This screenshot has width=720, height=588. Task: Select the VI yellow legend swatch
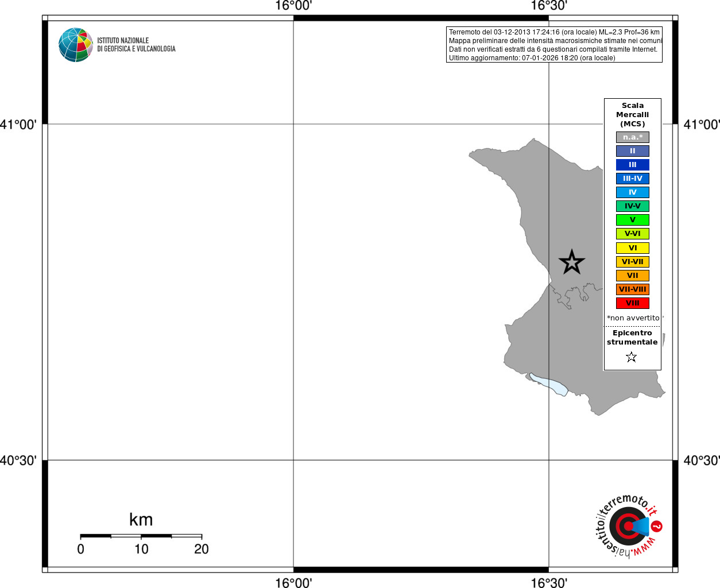pyautogui.click(x=633, y=248)
